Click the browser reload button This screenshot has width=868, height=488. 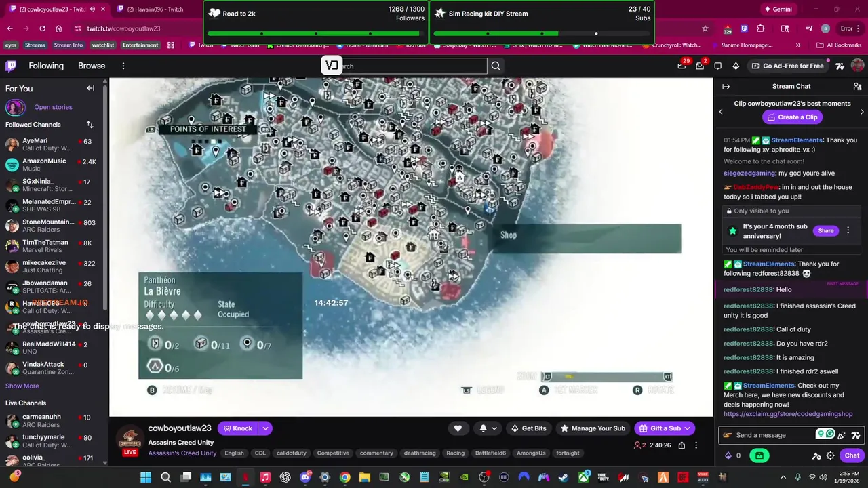coord(42,28)
